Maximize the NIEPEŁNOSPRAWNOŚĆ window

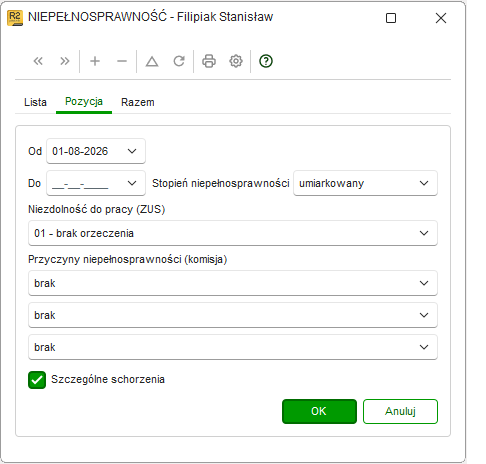click(391, 18)
